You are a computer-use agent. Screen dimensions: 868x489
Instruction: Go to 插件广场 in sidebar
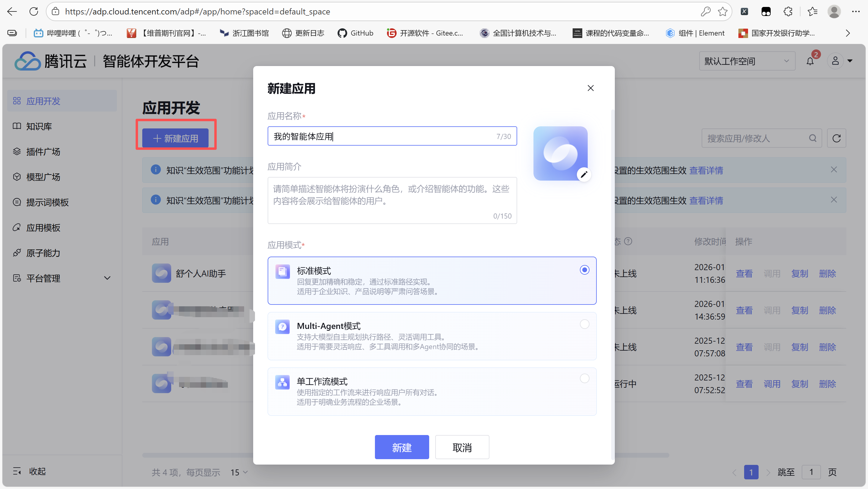point(43,152)
